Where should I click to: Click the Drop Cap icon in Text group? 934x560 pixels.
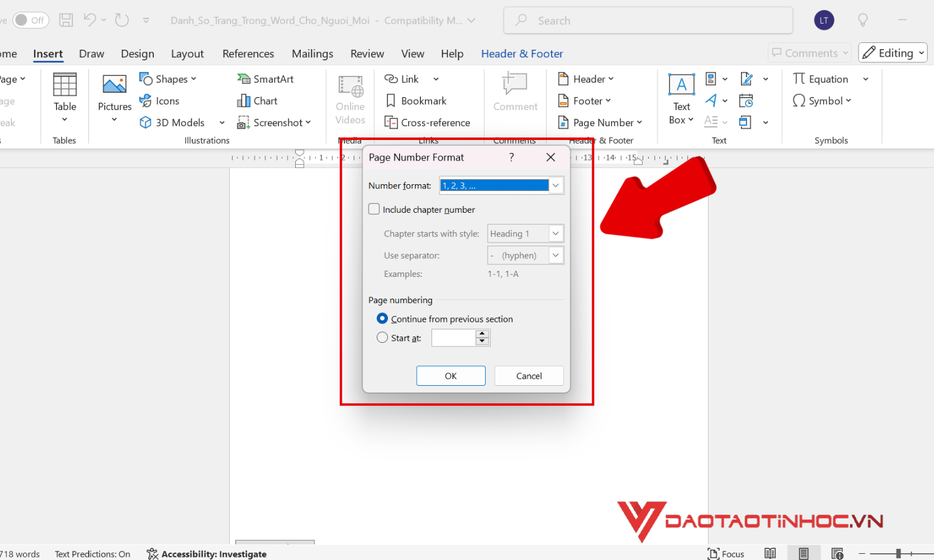711,122
